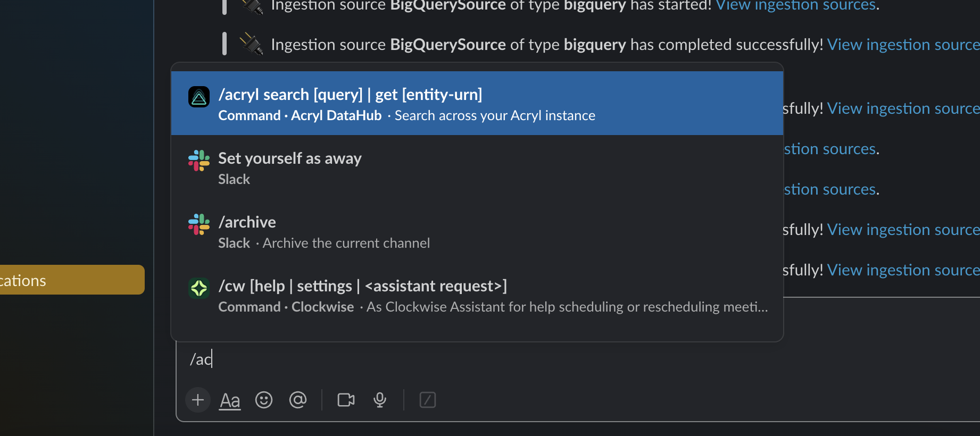Viewport: 980px width, 436px height.
Task: Open View ingestion sources link on completed successfully message
Action: 903,45
